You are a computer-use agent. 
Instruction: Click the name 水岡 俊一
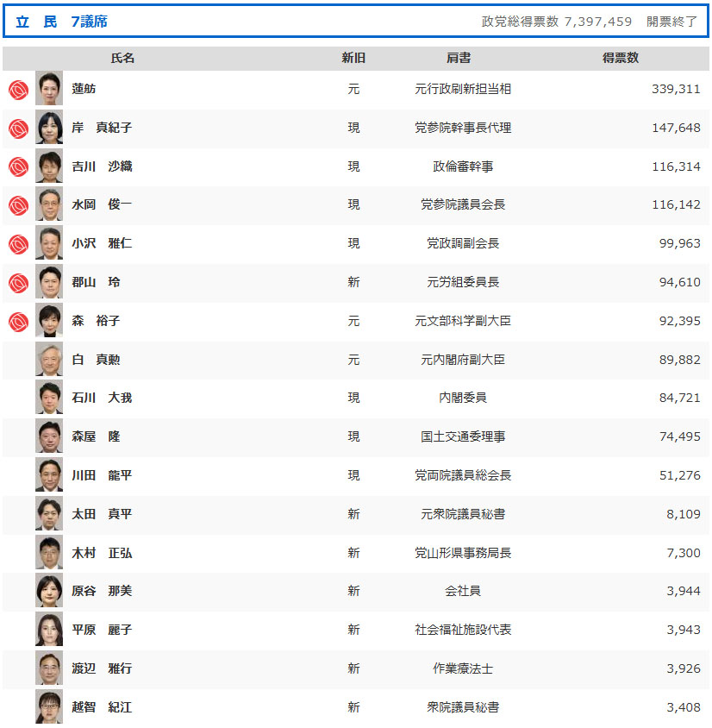(x=102, y=204)
